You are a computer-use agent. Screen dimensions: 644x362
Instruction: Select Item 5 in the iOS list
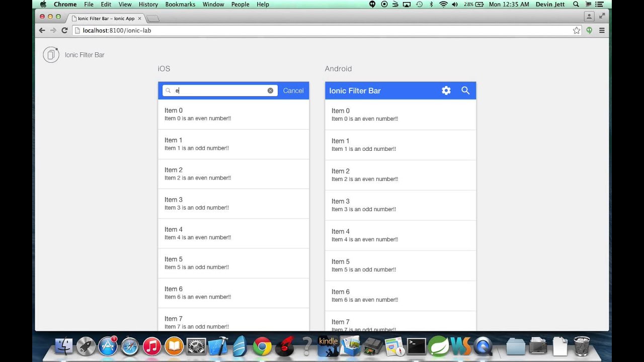(x=233, y=263)
